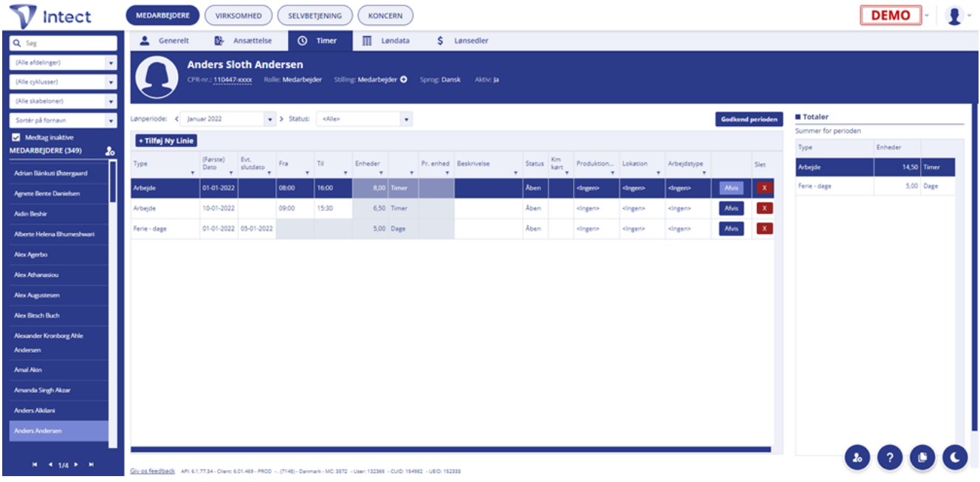Select the MEDARBEJDERE top menu

tap(162, 16)
